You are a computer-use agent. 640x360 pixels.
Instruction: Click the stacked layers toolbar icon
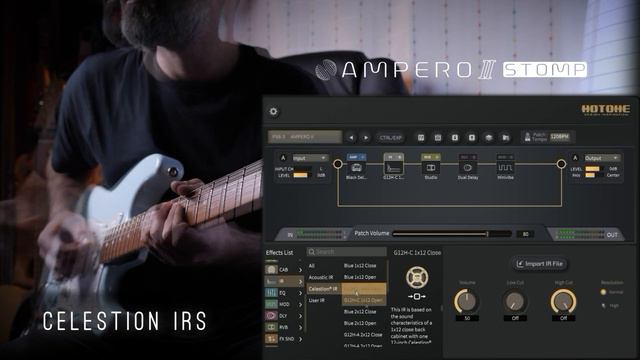(489, 138)
